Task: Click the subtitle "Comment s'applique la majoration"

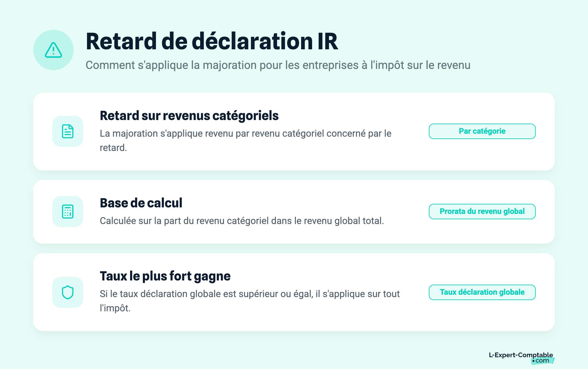Action: [x=171, y=65]
